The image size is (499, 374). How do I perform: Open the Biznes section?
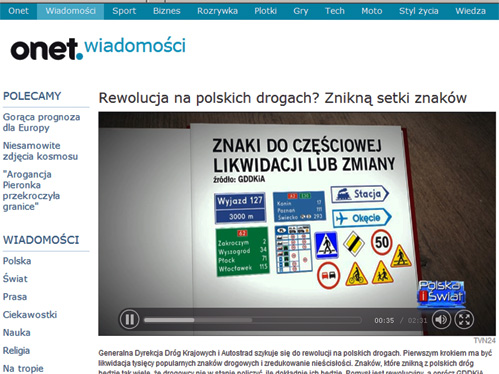[x=167, y=11]
